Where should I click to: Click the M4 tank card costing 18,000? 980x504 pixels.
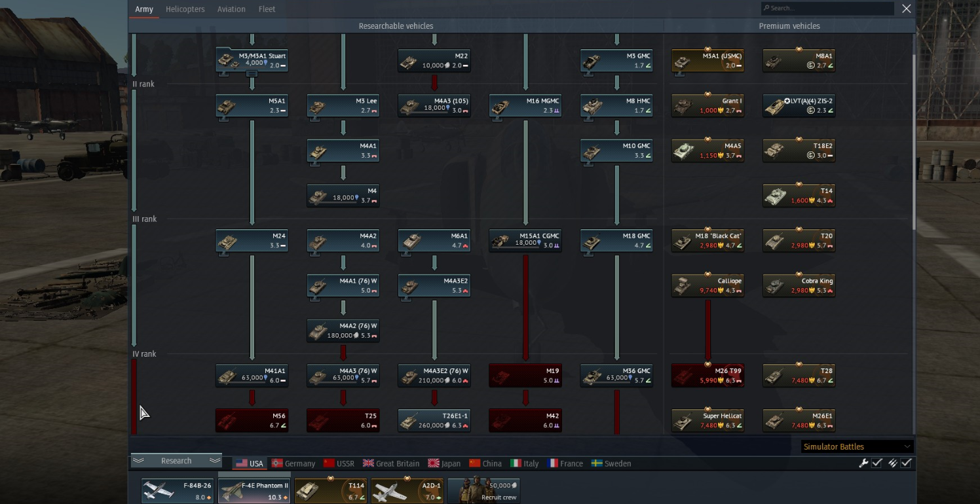[x=343, y=196]
